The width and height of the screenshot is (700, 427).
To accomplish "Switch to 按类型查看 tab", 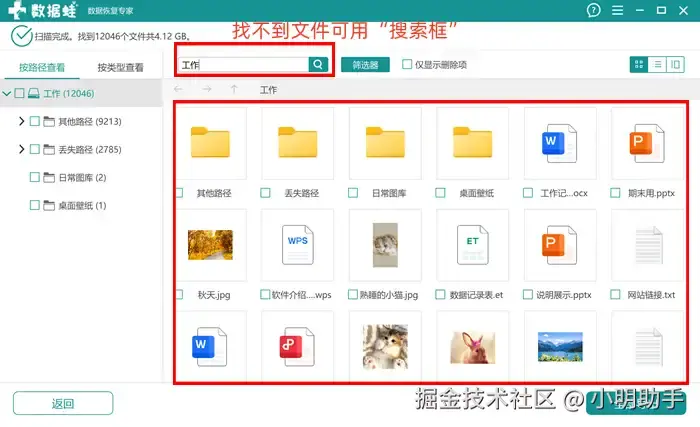I will pos(121,67).
